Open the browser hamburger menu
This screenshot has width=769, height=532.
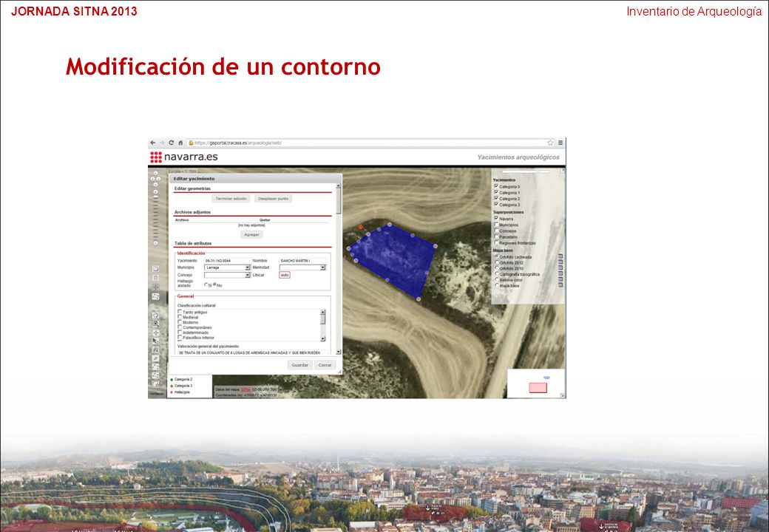click(560, 143)
